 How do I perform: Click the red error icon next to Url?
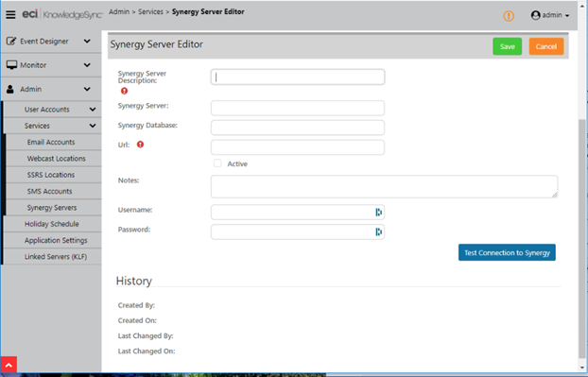[140, 145]
